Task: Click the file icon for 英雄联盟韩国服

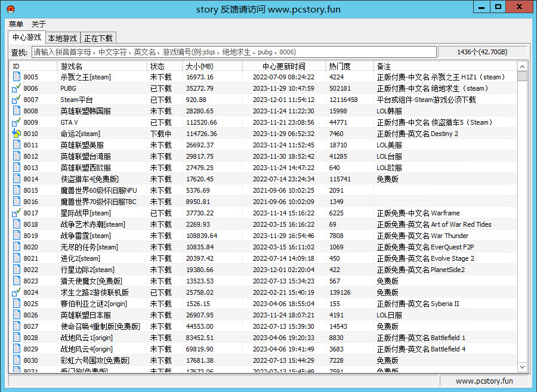Action: pyautogui.click(x=17, y=110)
